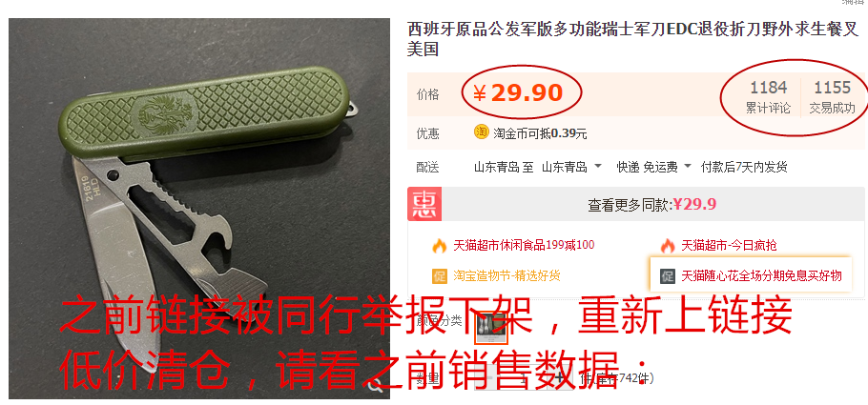
Task: Click orange 促 icon beside 淘宝造物节
Action: pos(440,275)
